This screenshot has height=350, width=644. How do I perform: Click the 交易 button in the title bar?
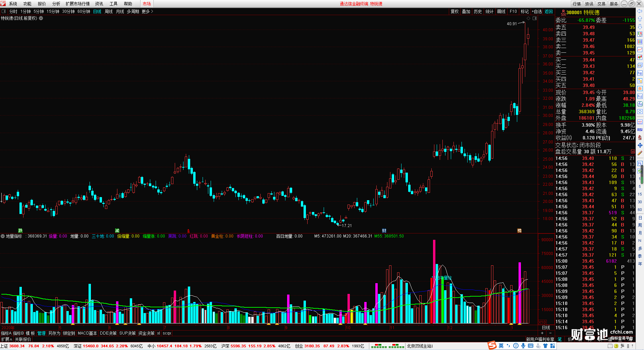pos(601,4)
